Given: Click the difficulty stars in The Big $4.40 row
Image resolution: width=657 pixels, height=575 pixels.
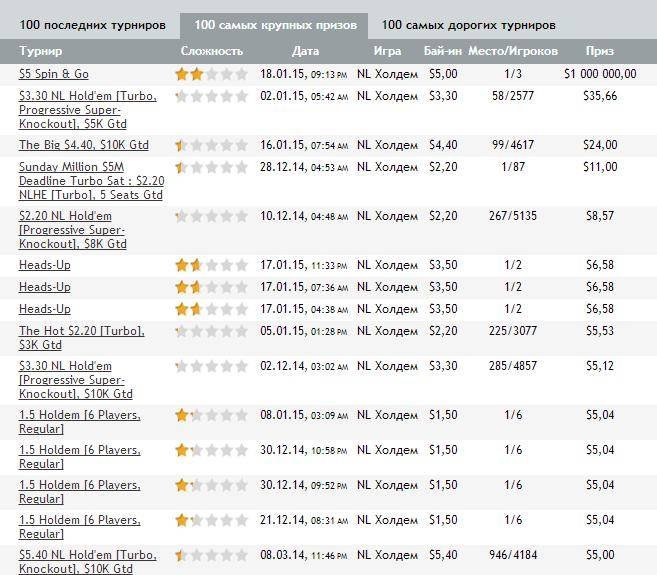Looking at the screenshot, I should pos(211,145).
